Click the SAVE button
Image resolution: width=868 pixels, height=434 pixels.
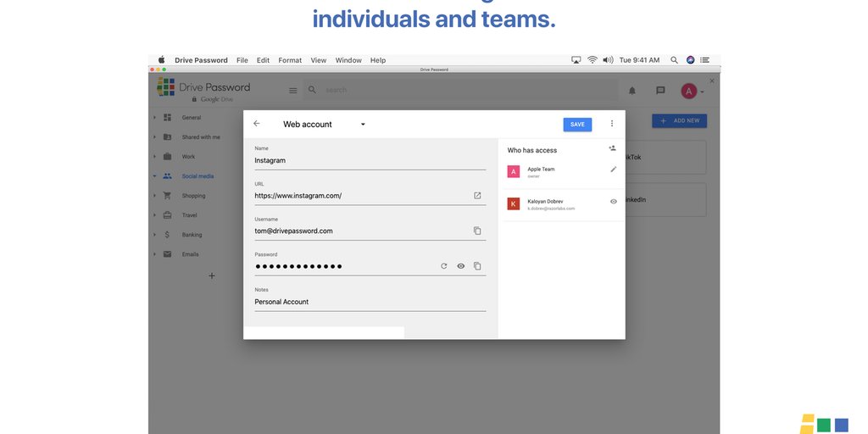[x=577, y=125]
